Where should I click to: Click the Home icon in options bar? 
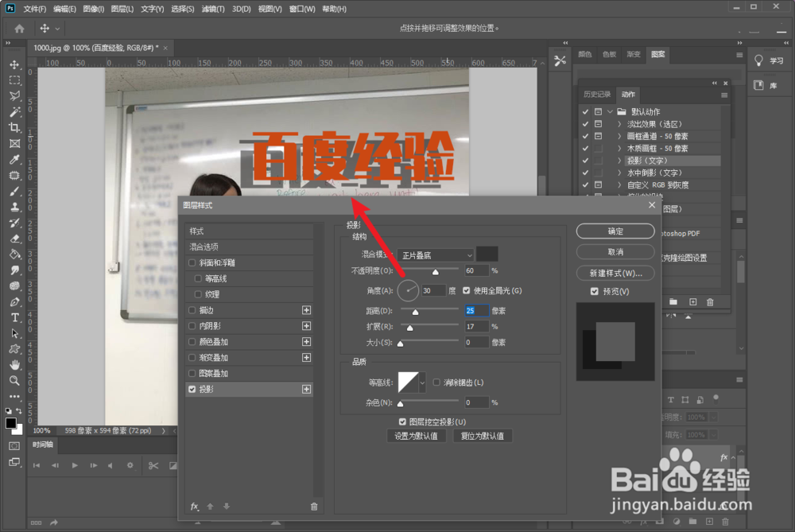click(19, 29)
